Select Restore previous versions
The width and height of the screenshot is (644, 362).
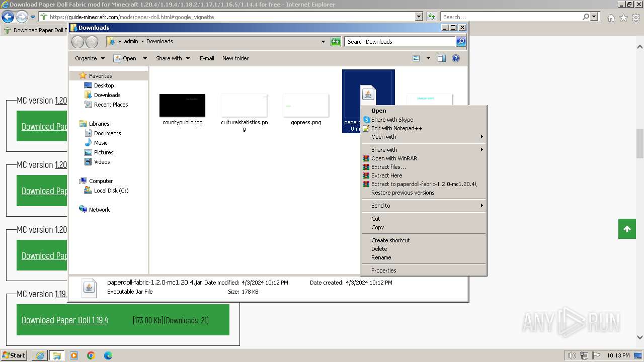click(x=424, y=193)
